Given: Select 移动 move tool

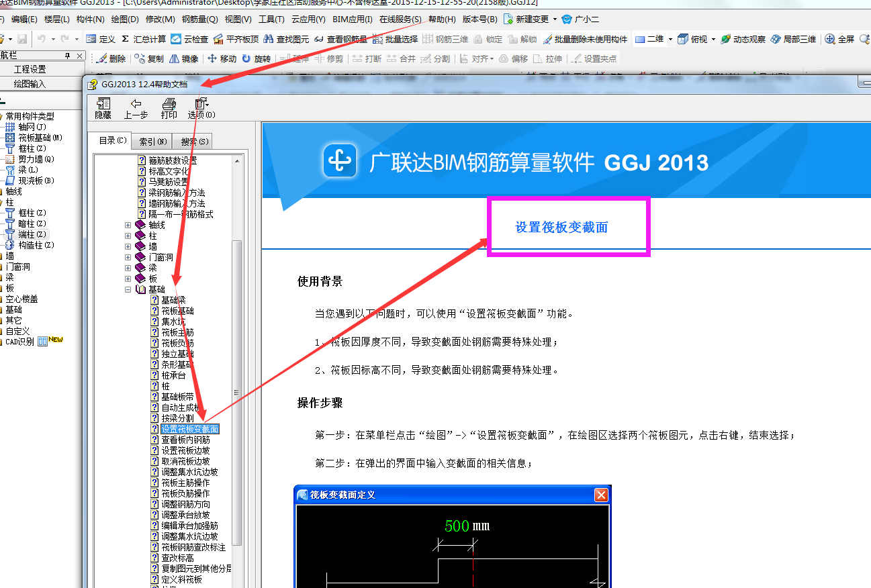Looking at the screenshot, I should [222, 58].
